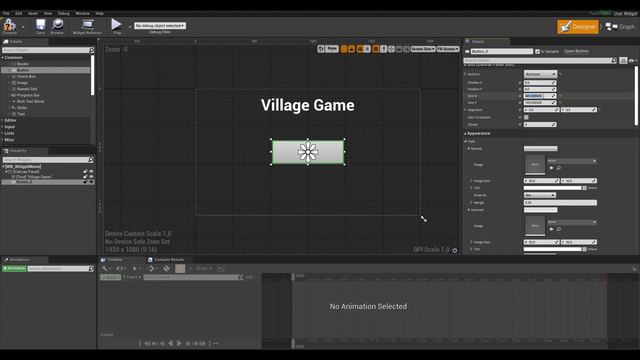Click the Play toolbar button

pos(117,26)
